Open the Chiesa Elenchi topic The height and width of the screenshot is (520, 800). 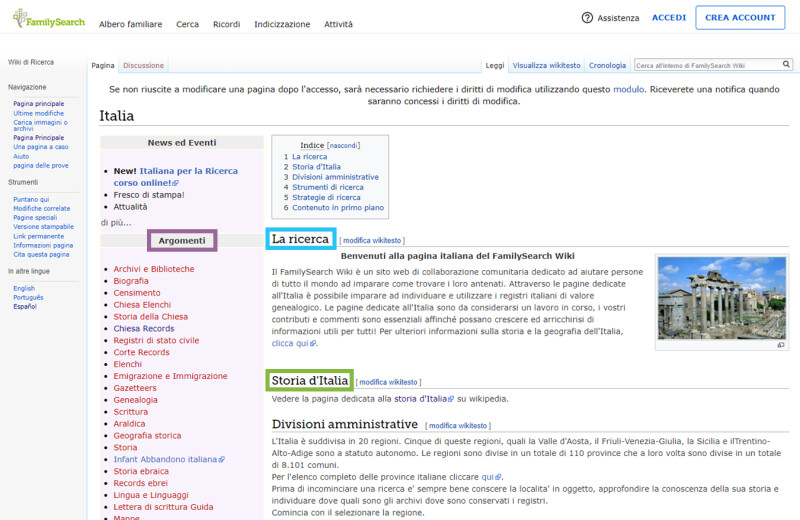coord(142,305)
